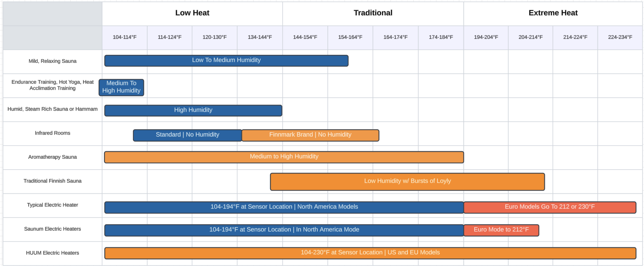Click the blue High Humidity bar
The height and width of the screenshot is (266, 644).
pyautogui.click(x=193, y=110)
